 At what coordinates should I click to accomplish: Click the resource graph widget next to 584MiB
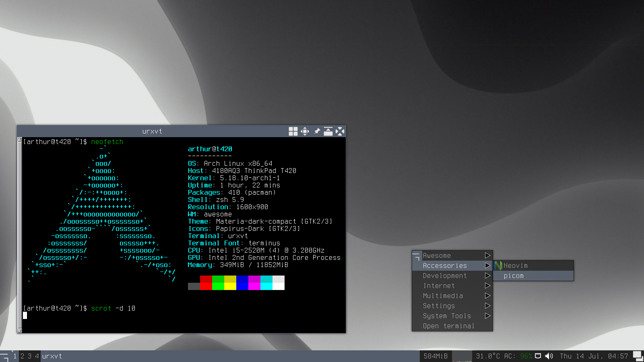pyautogui.click(x=462, y=356)
